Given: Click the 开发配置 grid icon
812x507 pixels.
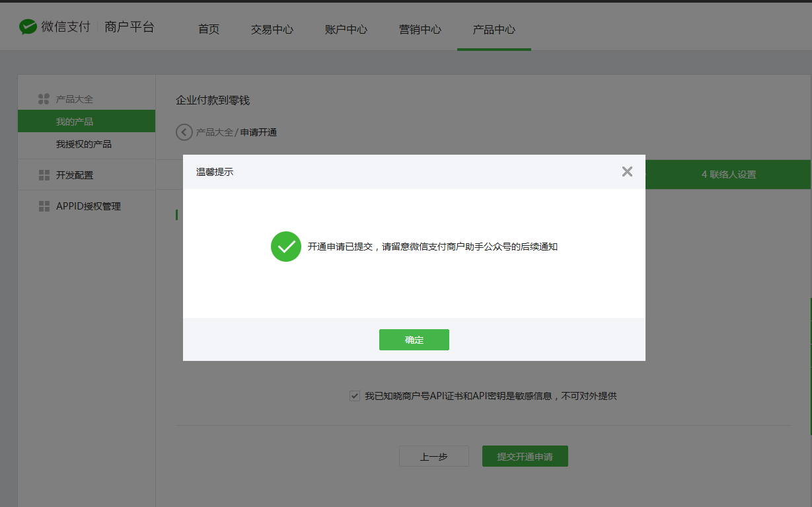Looking at the screenshot, I should (x=44, y=175).
